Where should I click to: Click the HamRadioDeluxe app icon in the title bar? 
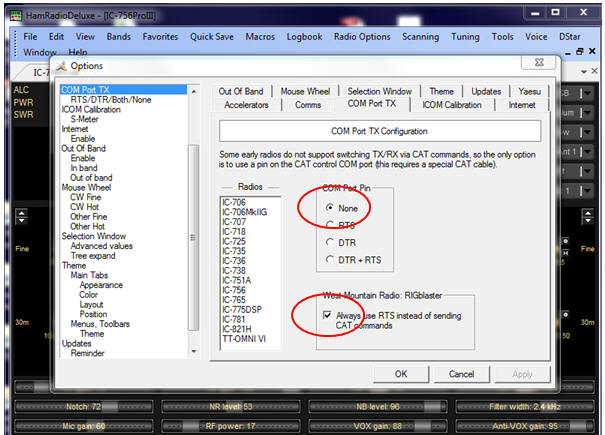[x=16, y=15]
